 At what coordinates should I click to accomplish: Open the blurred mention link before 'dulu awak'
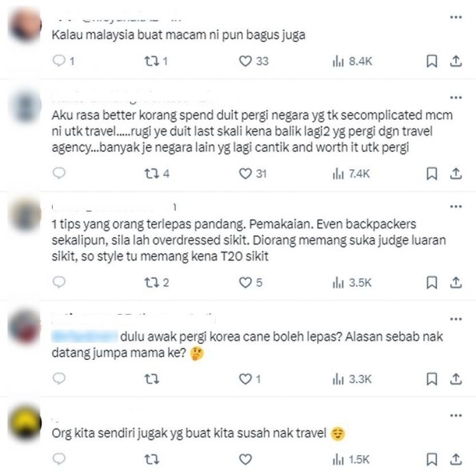(84, 337)
